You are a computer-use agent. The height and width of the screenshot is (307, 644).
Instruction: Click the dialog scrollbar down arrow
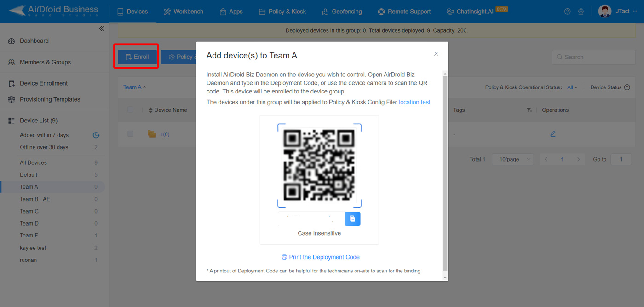444,278
